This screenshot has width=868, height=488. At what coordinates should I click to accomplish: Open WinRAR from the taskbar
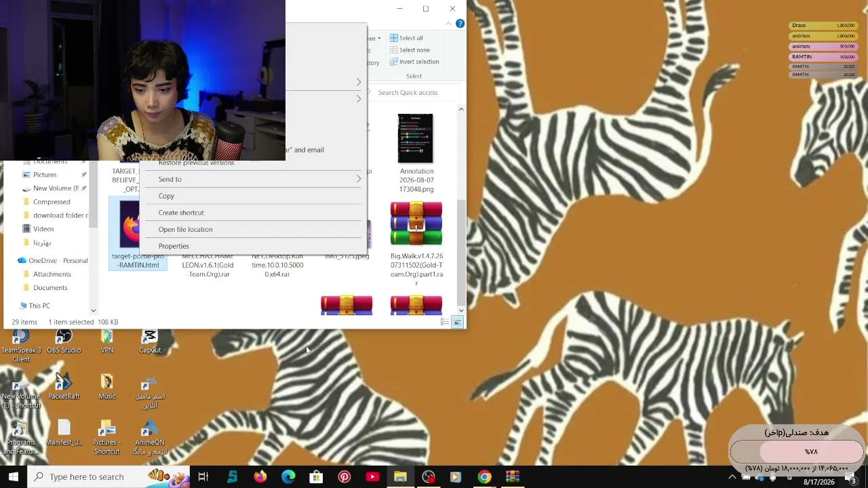(x=513, y=476)
